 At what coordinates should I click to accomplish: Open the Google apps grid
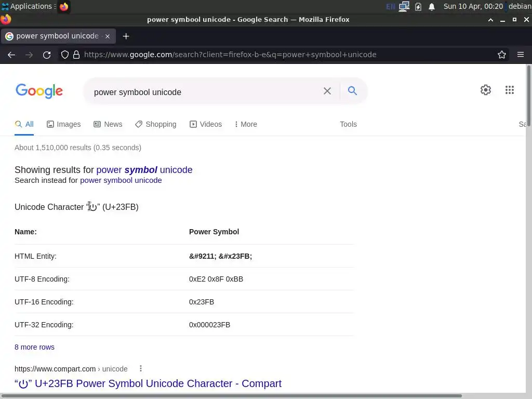510,90
